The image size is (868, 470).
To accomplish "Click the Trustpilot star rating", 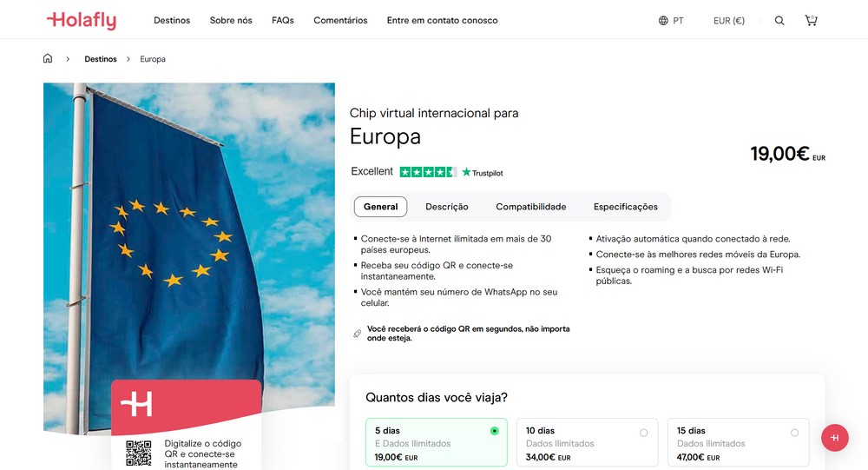I will 428,172.
